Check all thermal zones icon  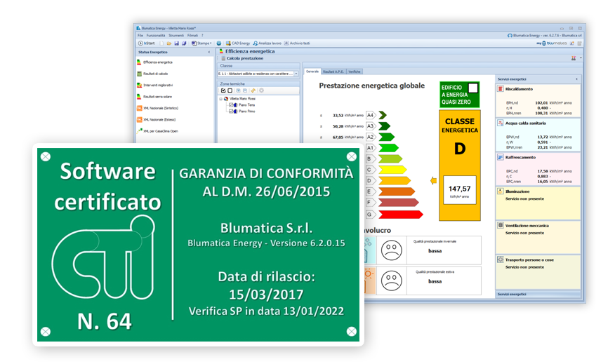(x=223, y=90)
